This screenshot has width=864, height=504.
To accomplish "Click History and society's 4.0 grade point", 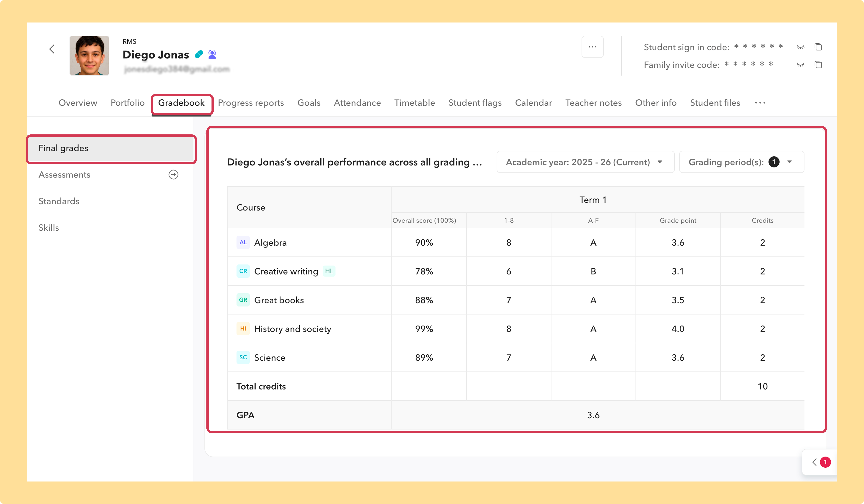I will (678, 329).
